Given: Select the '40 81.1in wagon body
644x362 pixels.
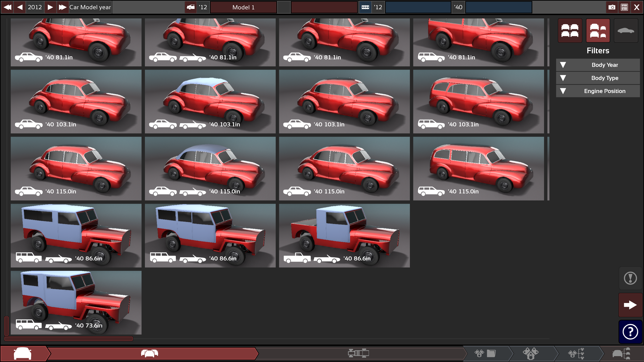Looking at the screenshot, I should [478, 42].
